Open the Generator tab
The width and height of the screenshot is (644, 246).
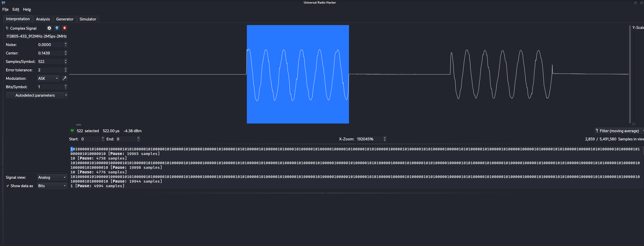pyautogui.click(x=65, y=19)
